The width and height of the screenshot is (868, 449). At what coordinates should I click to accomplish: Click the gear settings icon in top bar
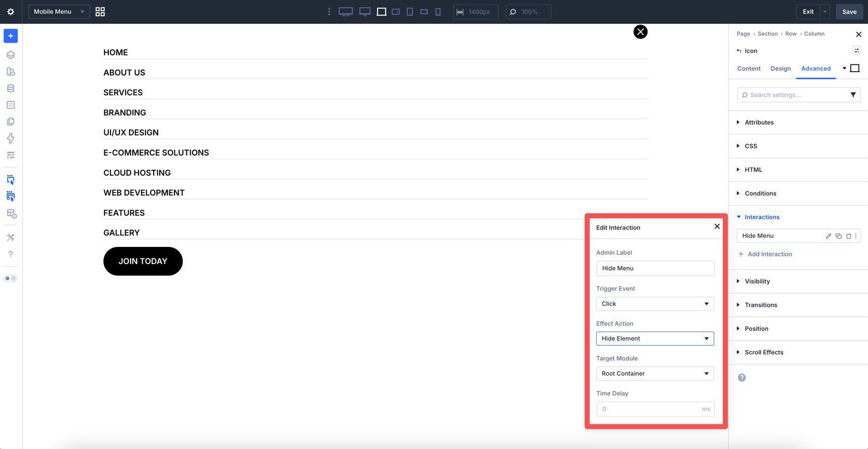(11, 12)
